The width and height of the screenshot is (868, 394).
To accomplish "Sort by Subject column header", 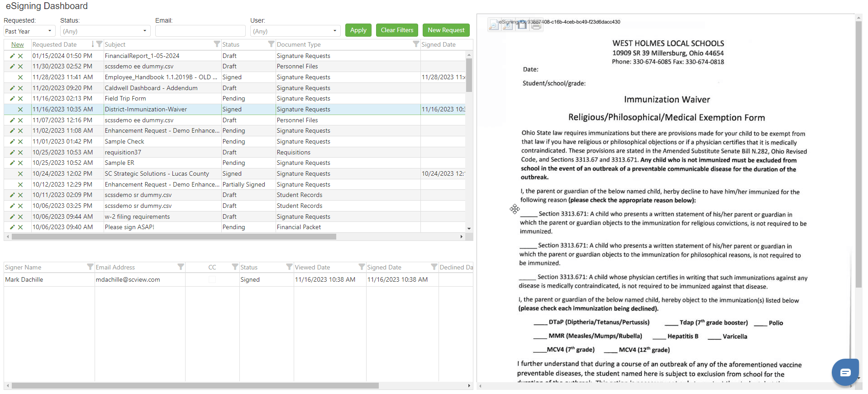I will tap(115, 44).
